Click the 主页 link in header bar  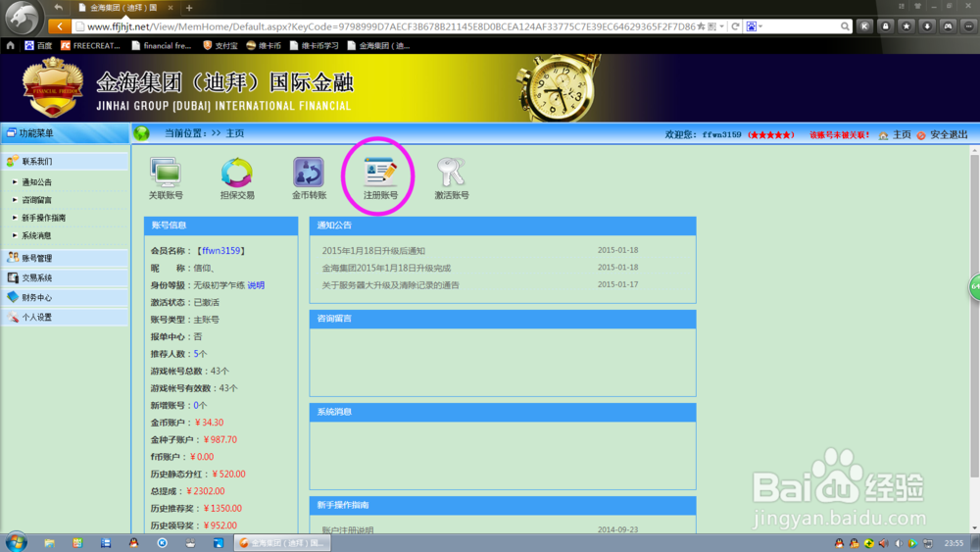tap(902, 134)
